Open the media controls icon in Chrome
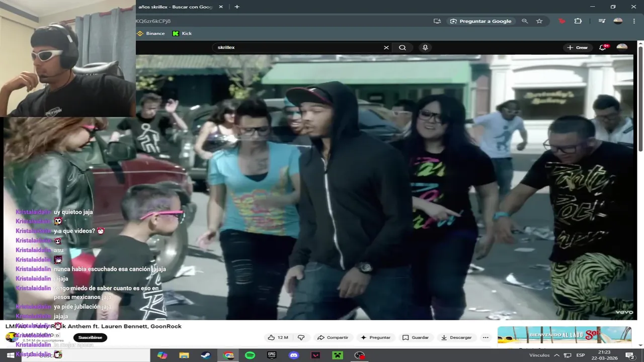Screen dimensions: 644x362 (x=602, y=21)
